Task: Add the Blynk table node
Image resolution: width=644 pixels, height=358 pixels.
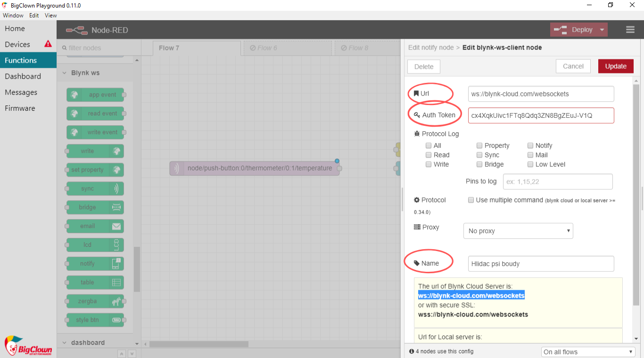Action: click(95, 283)
